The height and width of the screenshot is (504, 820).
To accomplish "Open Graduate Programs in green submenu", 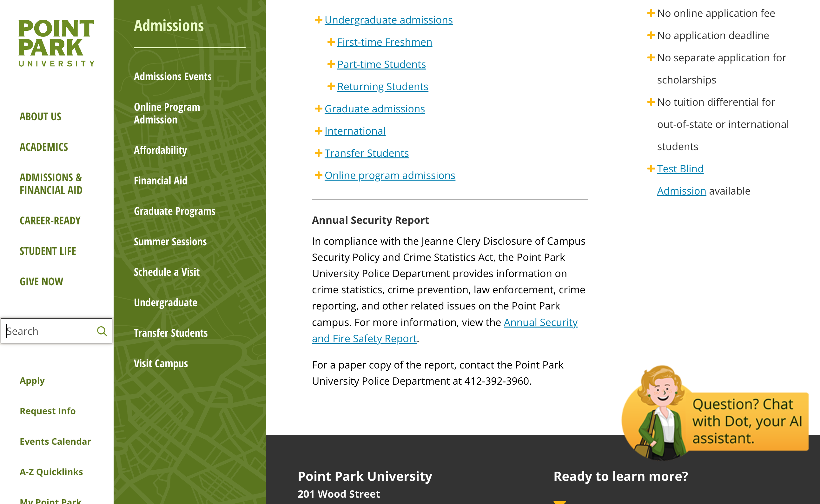I will (x=175, y=211).
